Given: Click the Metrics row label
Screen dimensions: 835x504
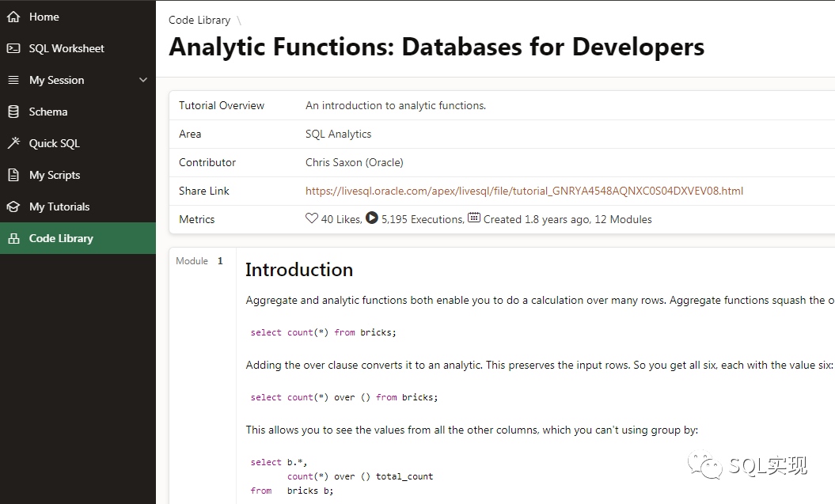Looking at the screenshot, I should tap(196, 219).
